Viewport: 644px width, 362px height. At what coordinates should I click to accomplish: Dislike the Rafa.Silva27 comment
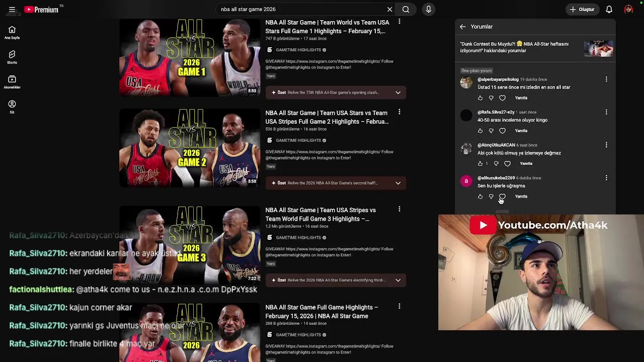[491, 131]
